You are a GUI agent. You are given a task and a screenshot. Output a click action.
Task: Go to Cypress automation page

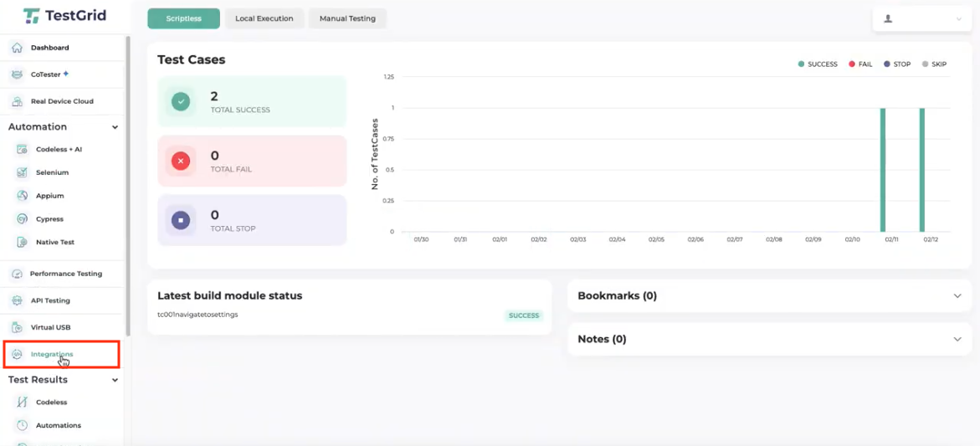coord(49,219)
